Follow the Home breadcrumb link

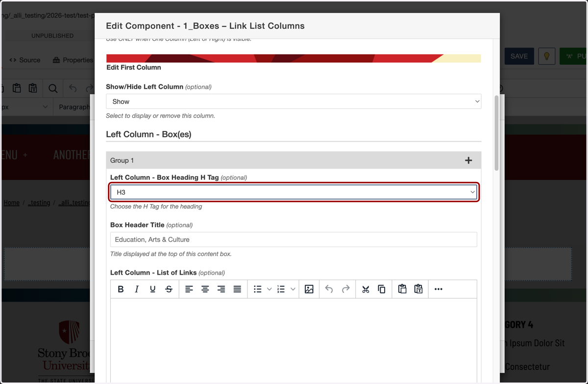(x=12, y=203)
